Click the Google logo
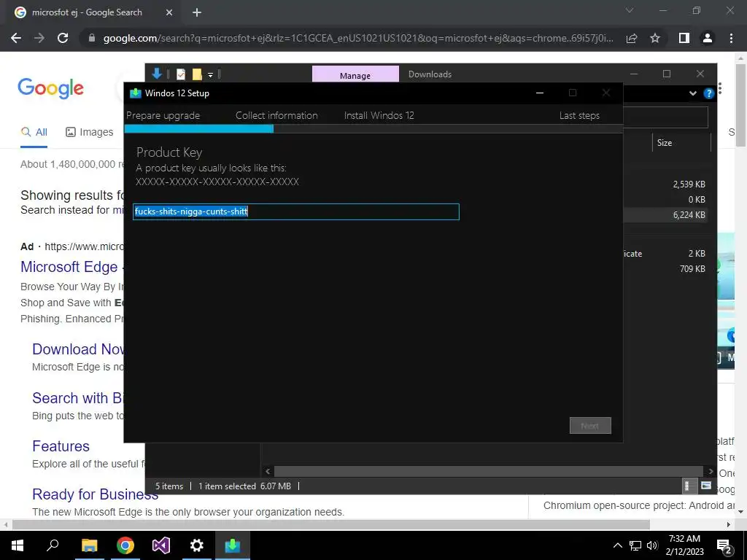Screen dimensions: 747x560 point(50,88)
